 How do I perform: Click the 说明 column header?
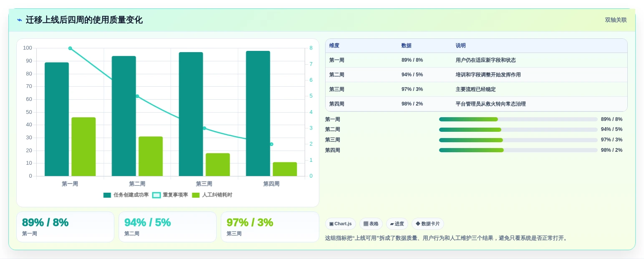(461, 46)
